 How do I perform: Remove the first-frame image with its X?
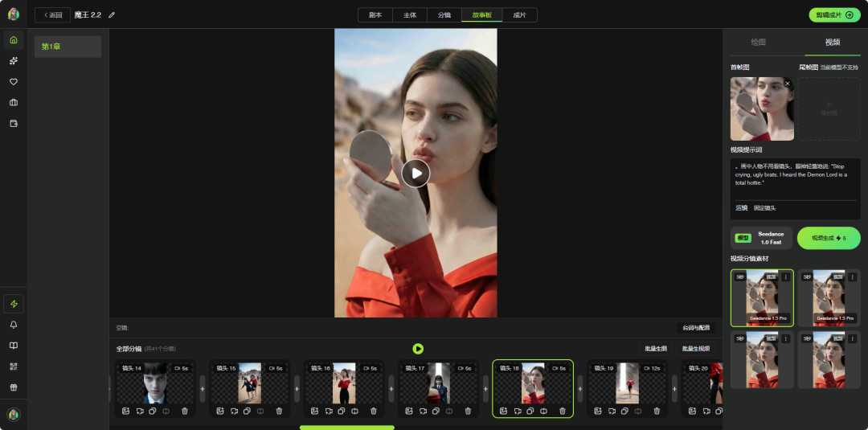click(787, 84)
